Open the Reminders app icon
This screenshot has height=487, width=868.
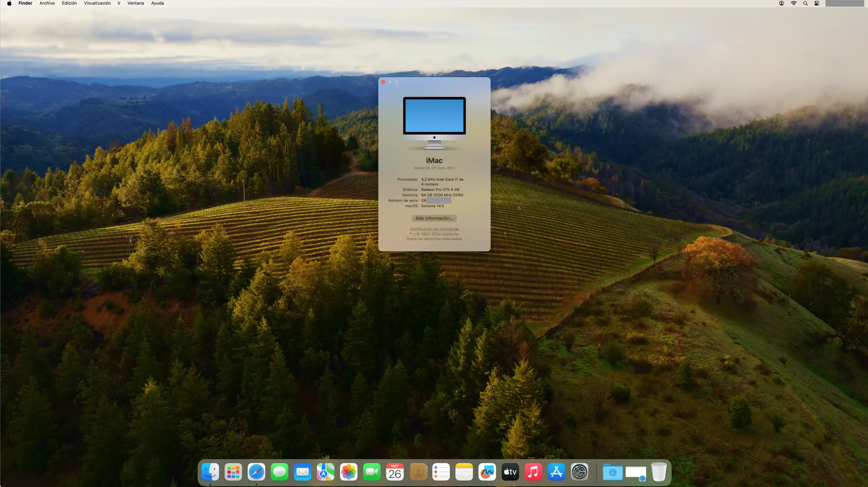[441, 472]
